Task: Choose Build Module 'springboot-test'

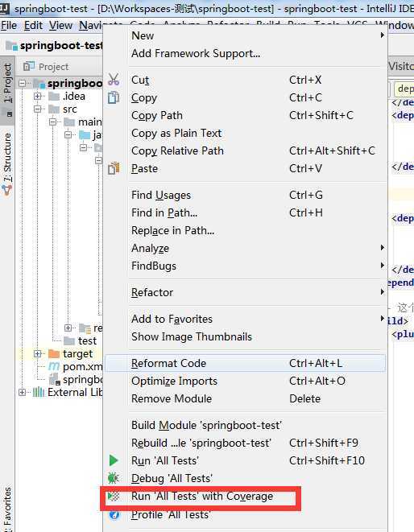Action: [245, 425]
